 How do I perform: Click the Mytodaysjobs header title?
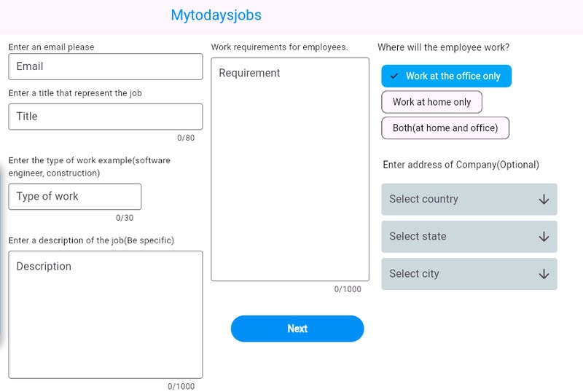click(216, 15)
